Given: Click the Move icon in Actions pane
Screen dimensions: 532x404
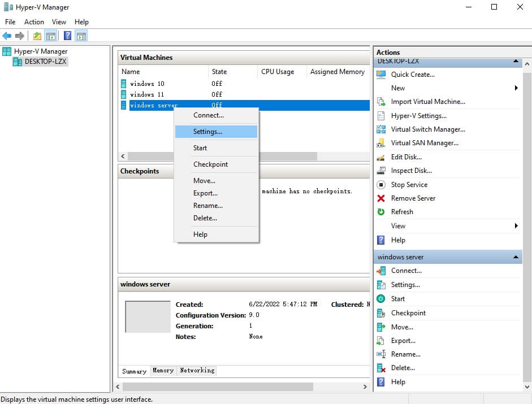Looking at the screenshot, I should click(381, 327).
